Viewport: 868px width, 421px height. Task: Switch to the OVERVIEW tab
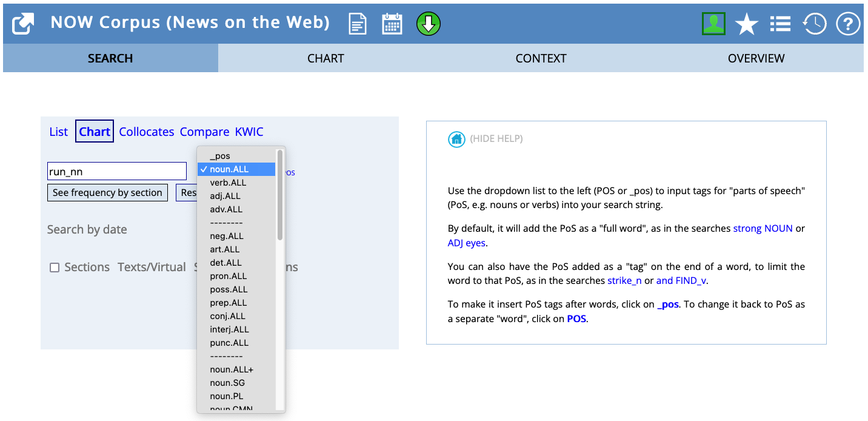756,58
